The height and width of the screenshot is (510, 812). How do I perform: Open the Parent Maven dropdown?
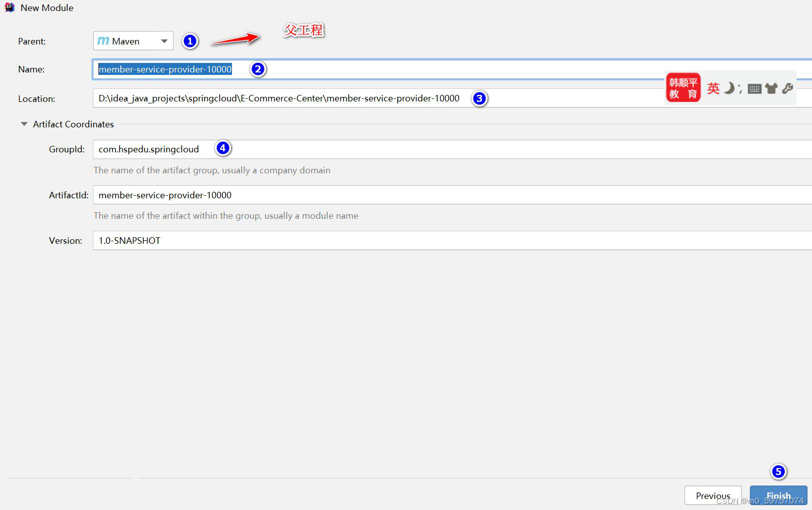click(x=133, y=41)
